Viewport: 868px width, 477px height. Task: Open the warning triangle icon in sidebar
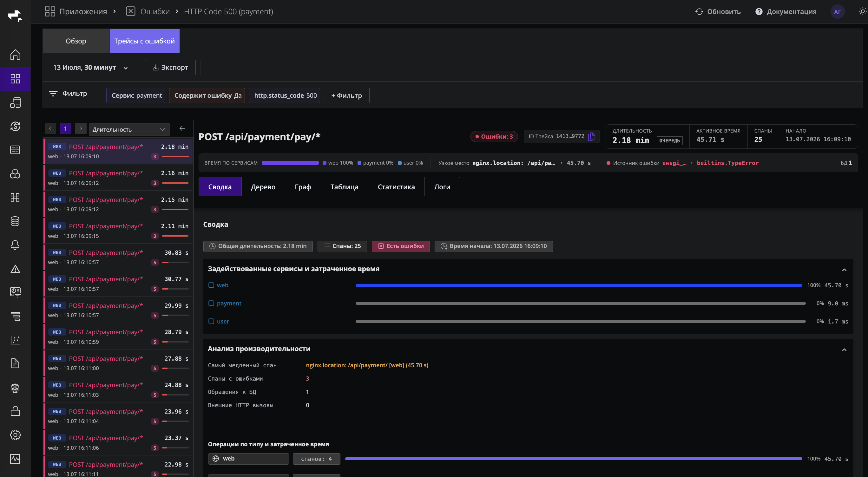[x=15, y=269]
